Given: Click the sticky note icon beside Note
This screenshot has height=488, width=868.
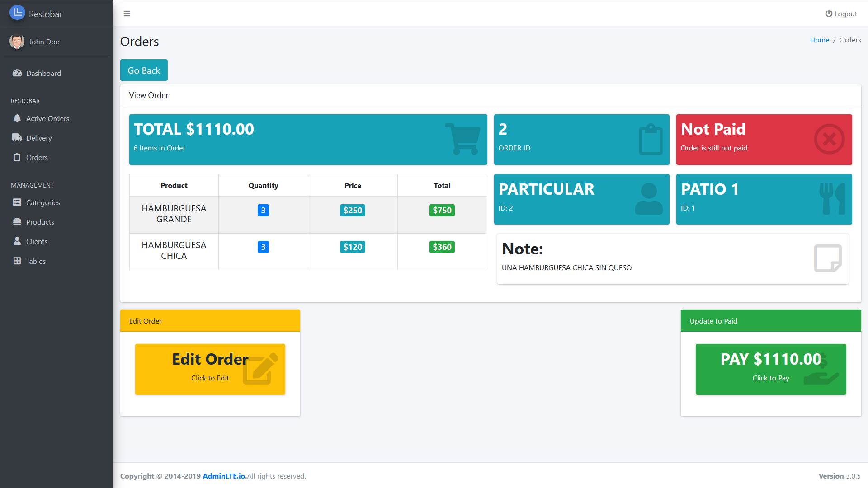Looking at the screenshot, I should pos(827,258).
